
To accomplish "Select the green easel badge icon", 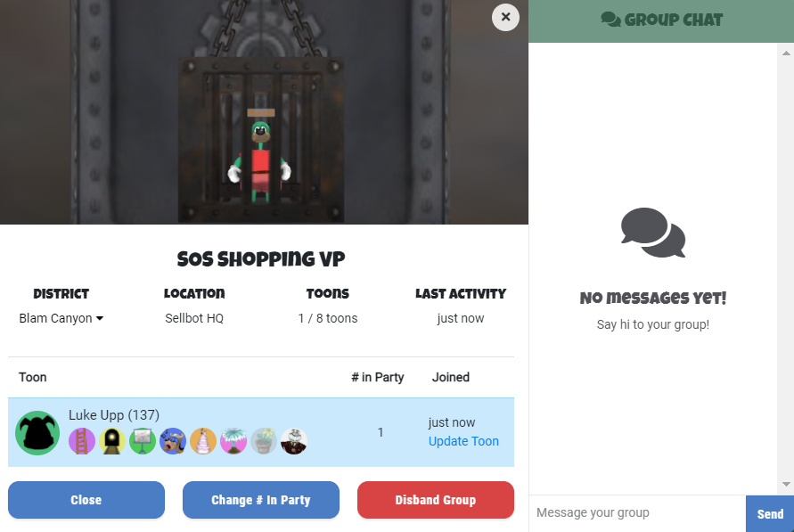I will 143,440.
